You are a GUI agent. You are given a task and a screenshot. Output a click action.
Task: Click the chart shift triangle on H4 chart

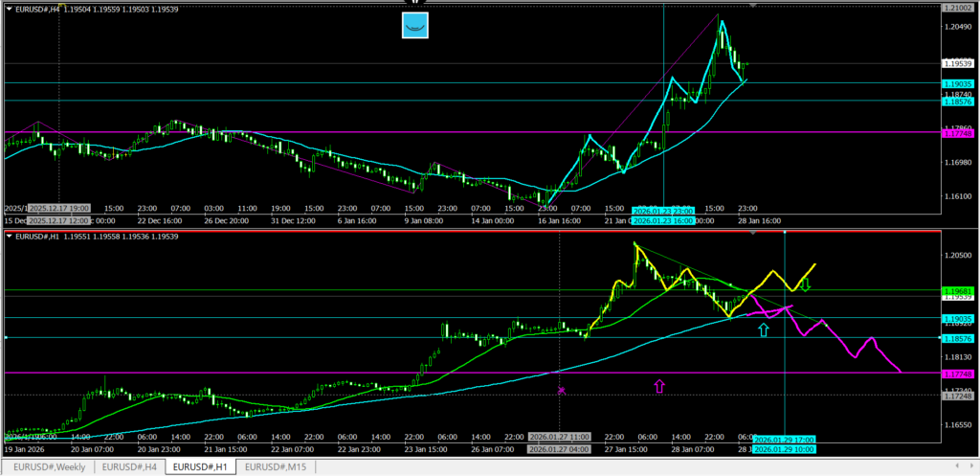(x=753, y=6)
